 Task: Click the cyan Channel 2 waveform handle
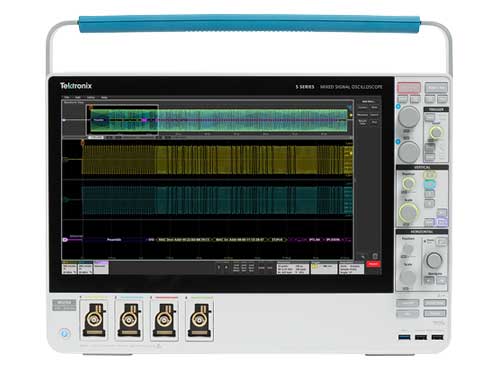pos(66,200)
